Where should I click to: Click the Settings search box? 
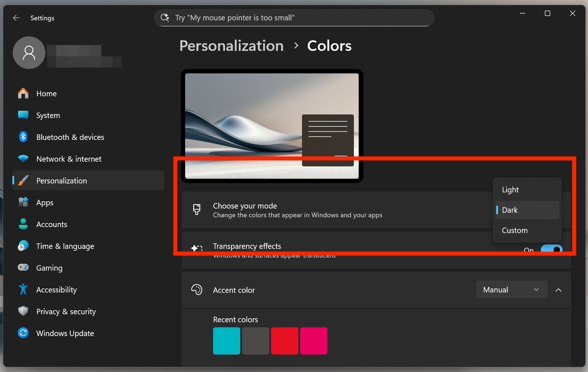click(x=294, y=18)
